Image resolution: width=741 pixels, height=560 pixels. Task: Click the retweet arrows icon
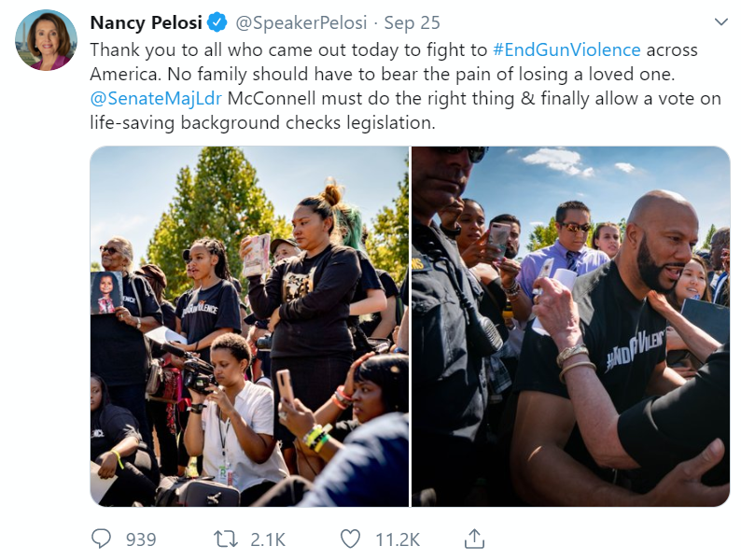click(x=225, y=539)
